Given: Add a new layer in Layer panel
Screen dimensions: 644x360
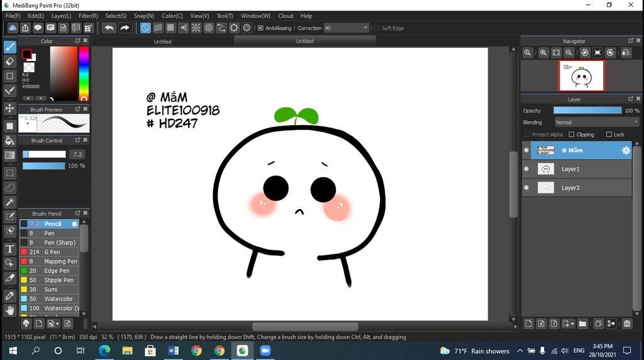Looking at the screenshot, I should pos(528,324).
